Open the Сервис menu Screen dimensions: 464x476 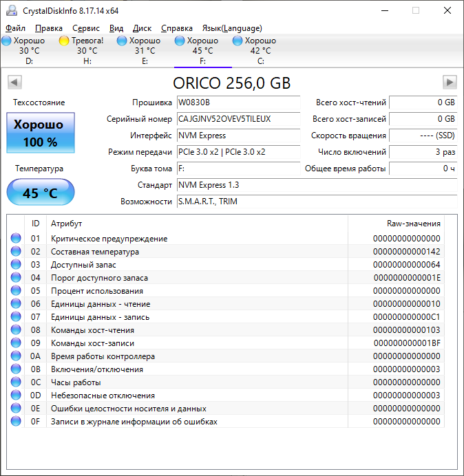tap(86, 28)
